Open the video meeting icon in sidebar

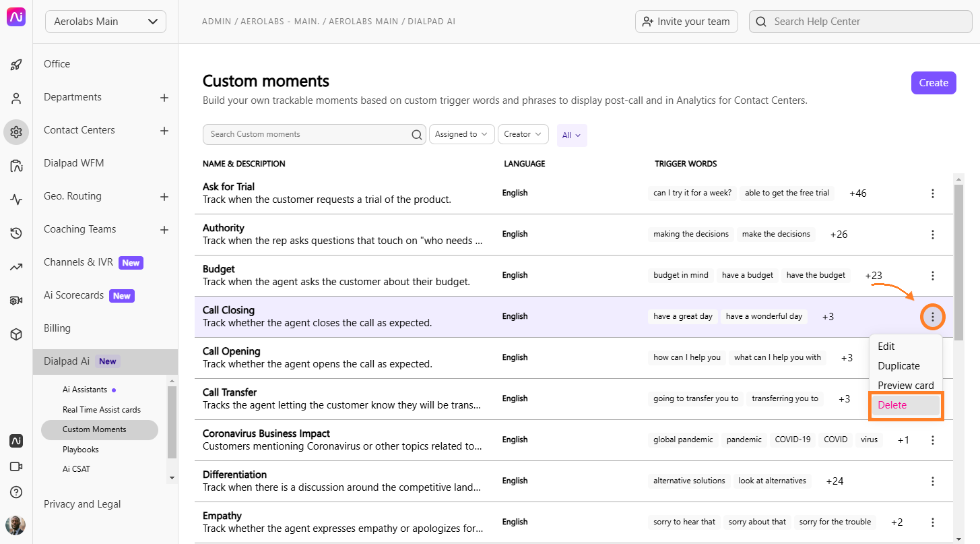pyautogui.click(x=16, y=466)
